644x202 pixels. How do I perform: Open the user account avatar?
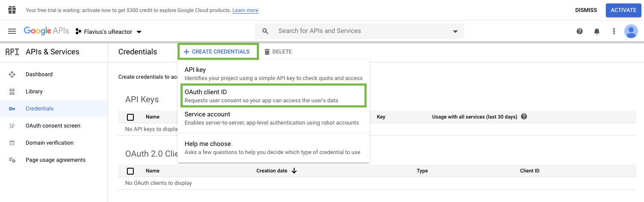(631, 31)
